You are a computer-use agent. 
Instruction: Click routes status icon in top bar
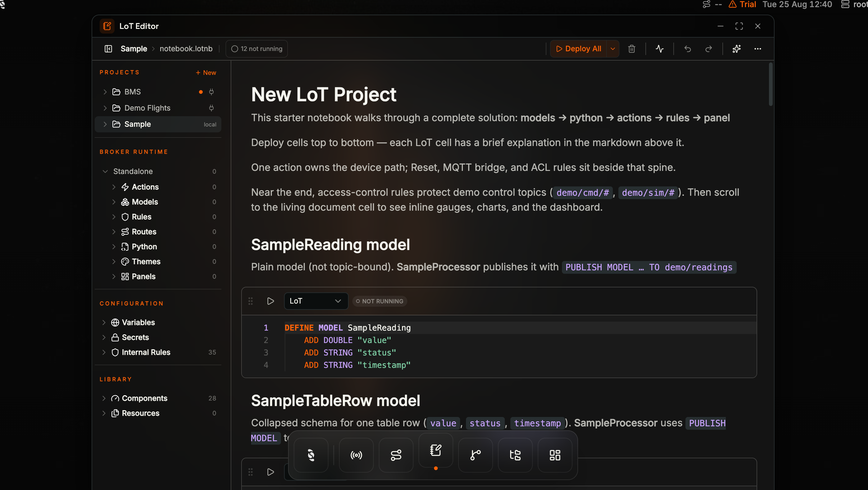pos(707,4)
